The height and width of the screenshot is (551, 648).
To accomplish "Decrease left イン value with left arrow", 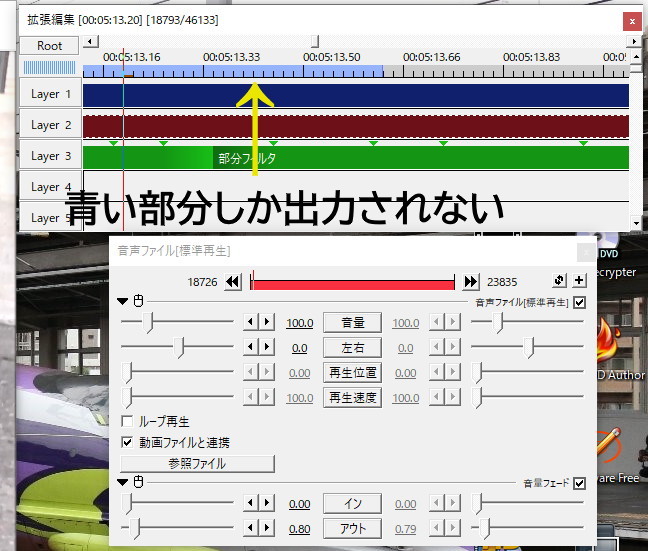I will coord(250,503).
